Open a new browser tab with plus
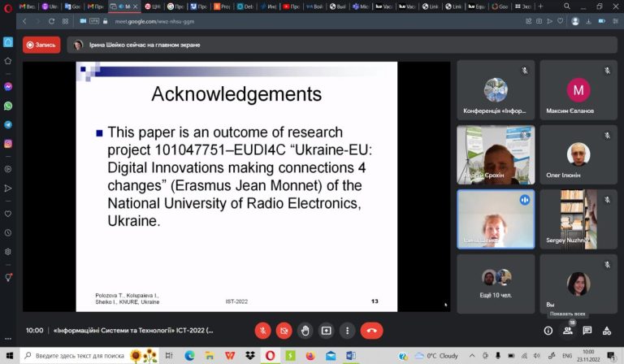624x364 pixels. [540, 6]
